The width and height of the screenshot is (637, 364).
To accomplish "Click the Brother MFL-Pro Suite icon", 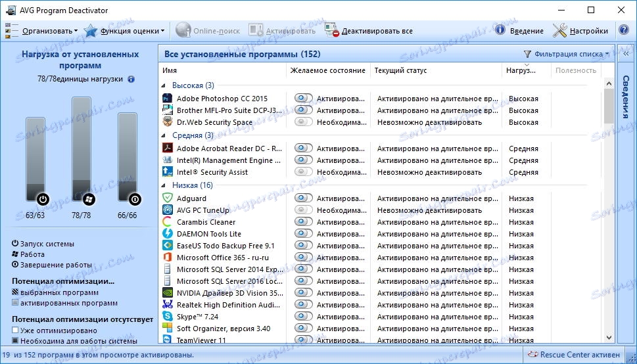I will click(168, 110).
